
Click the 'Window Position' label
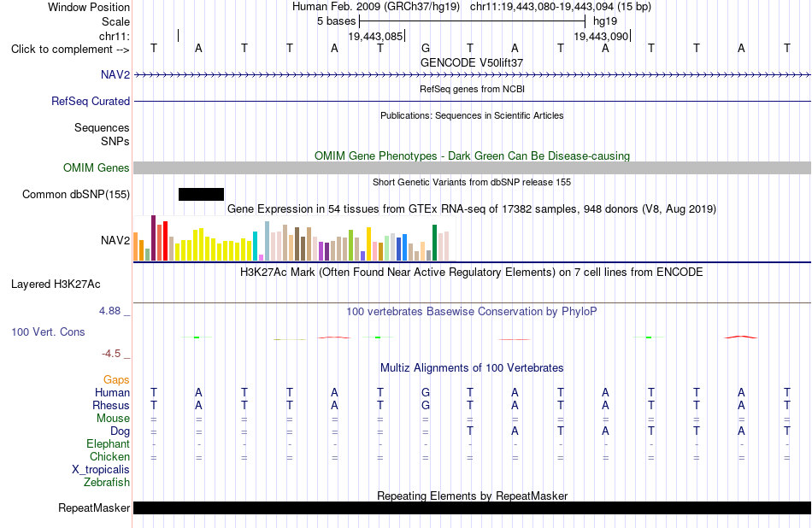89,7
